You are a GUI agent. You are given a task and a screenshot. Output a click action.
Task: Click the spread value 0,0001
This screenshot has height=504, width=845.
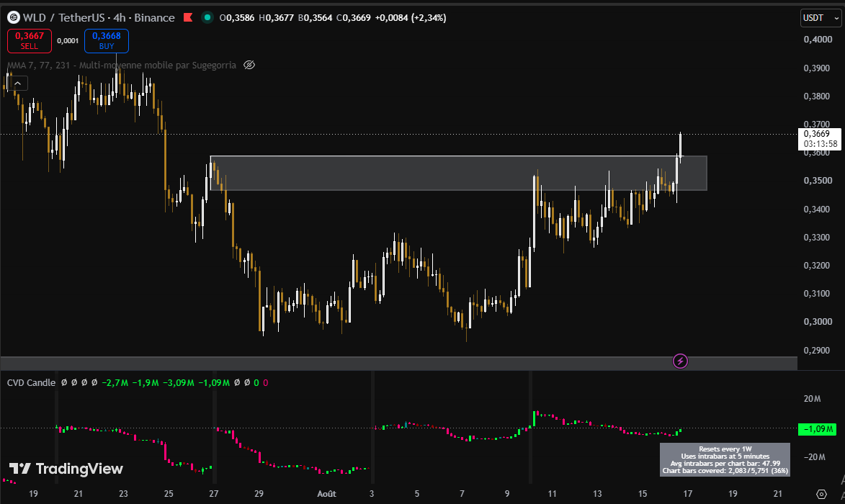[68, 41]
